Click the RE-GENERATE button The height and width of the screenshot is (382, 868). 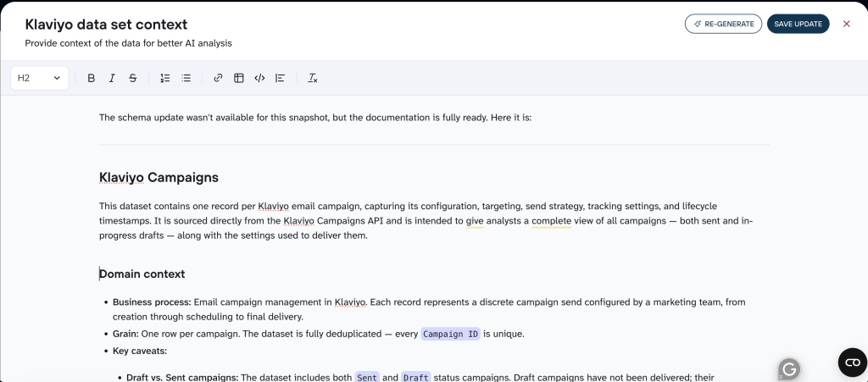click(x=724, y=24)
